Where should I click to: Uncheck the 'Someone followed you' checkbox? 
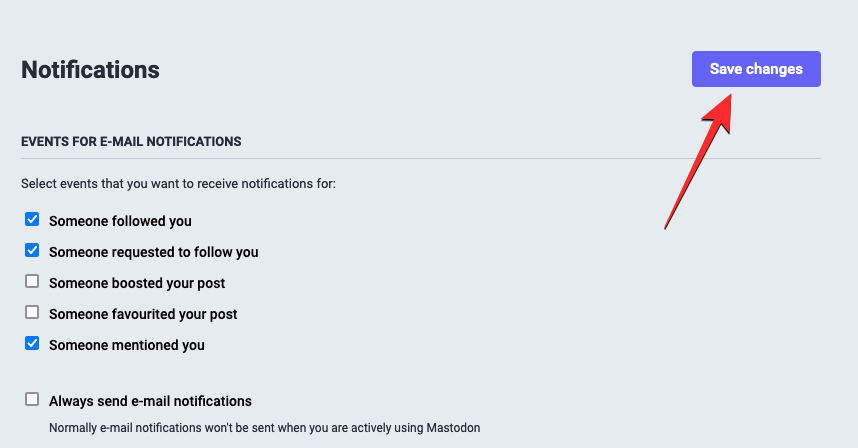coord(32,220)
